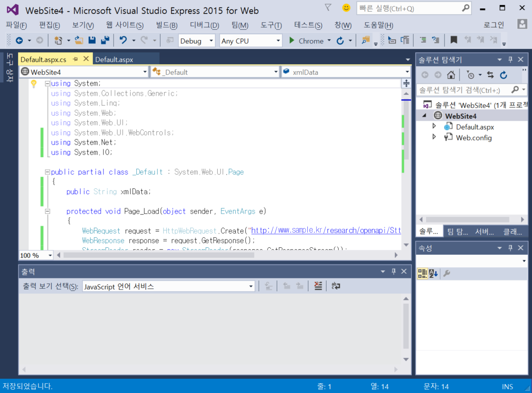Screen dimensions: 532x393
Task: Click the 로그인 sign-in link
Action: click(494, 25)
